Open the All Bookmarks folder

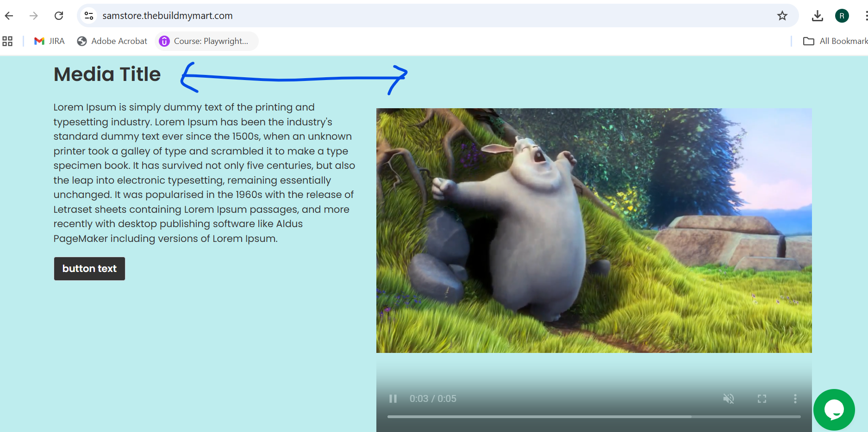point(835,41)
